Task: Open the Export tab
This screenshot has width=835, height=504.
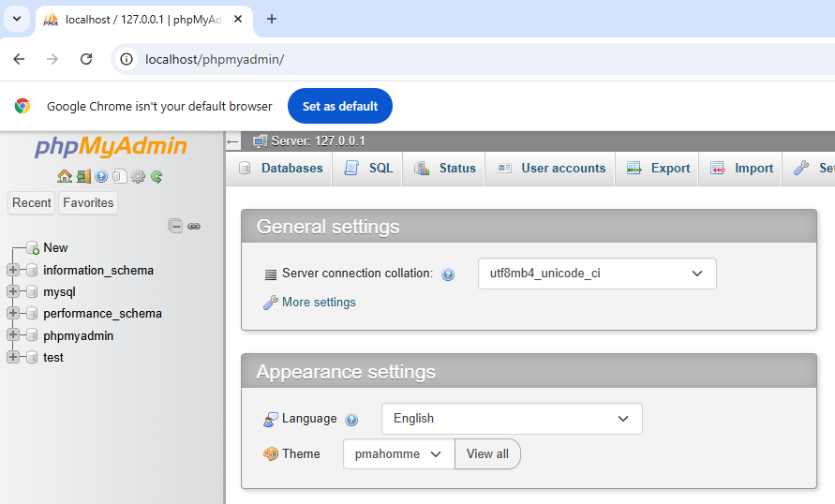Action: click(x=658, y=169)
